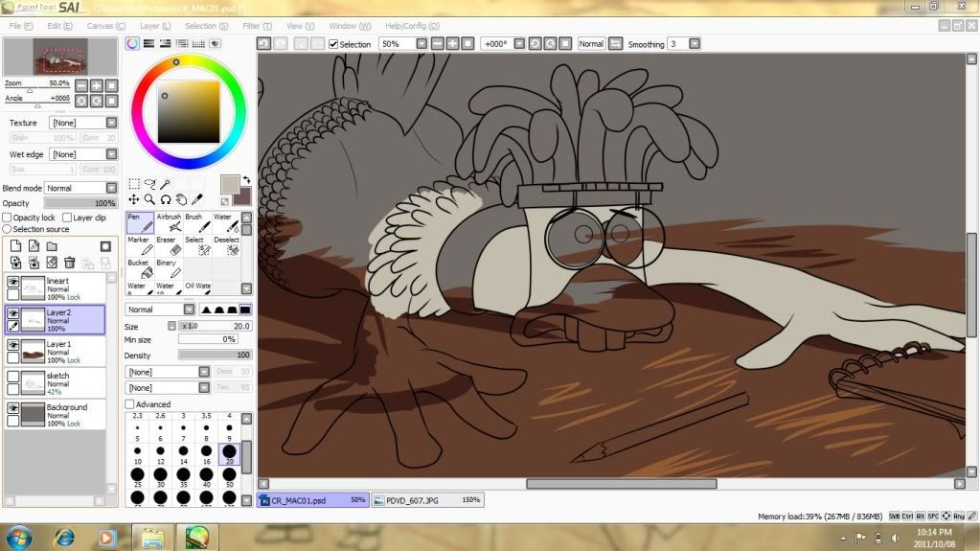
Task: Uncheck the Selection checkbox in toolbar
Action: pos(333,44)
